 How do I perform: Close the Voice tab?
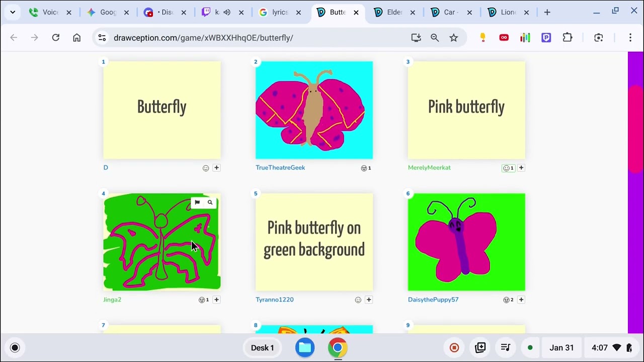pos(69,13)
